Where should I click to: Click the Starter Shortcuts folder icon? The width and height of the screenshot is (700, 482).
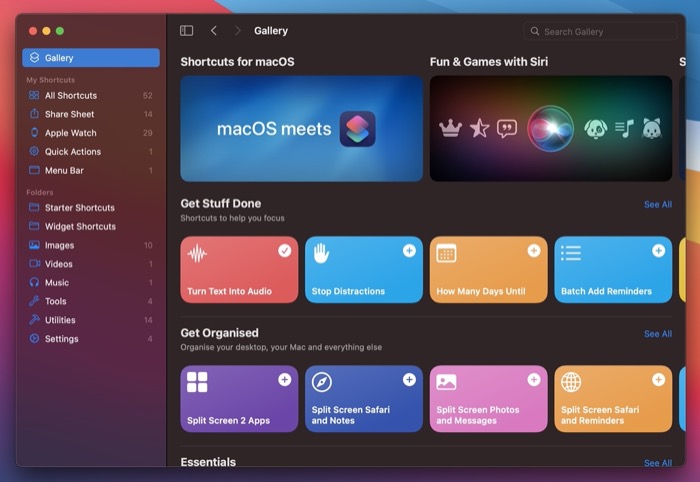point(34,207)
